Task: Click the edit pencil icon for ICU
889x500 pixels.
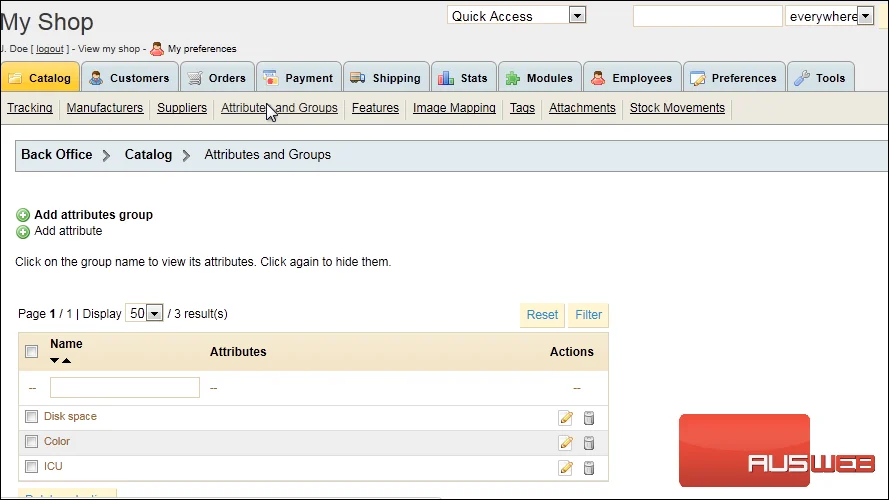Action: (565, 468)
